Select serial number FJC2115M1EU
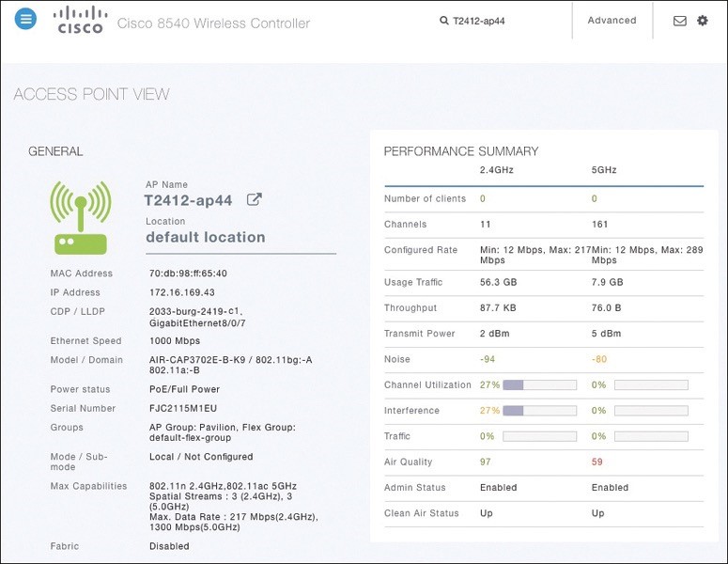This screenshot has width=728, height=564. click(183, 408)
